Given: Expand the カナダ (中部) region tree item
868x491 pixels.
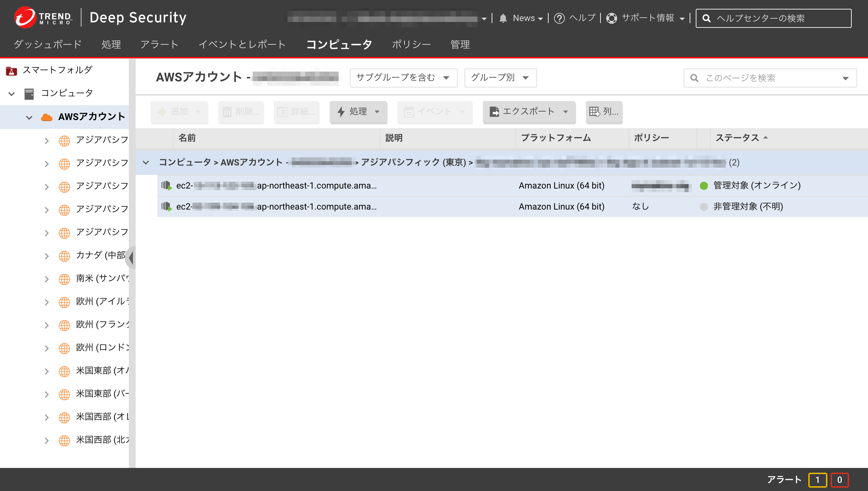Looking at the screenshot, I should [x=47, y=256].
